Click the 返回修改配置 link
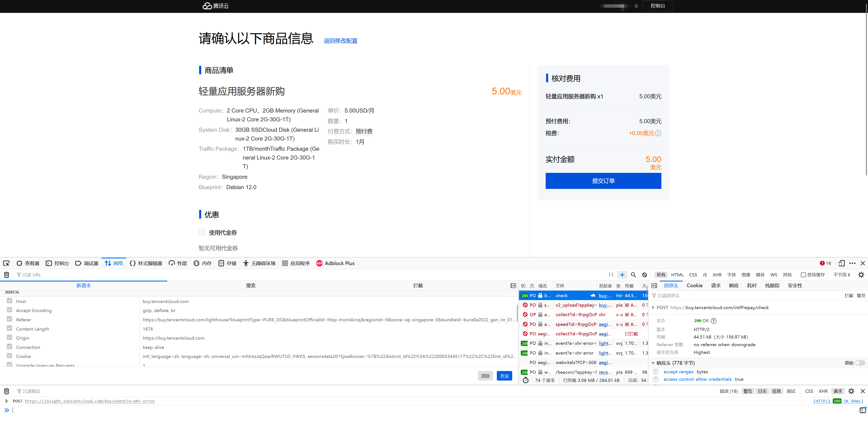Screen dimensions: 868x423 (340, 41)
